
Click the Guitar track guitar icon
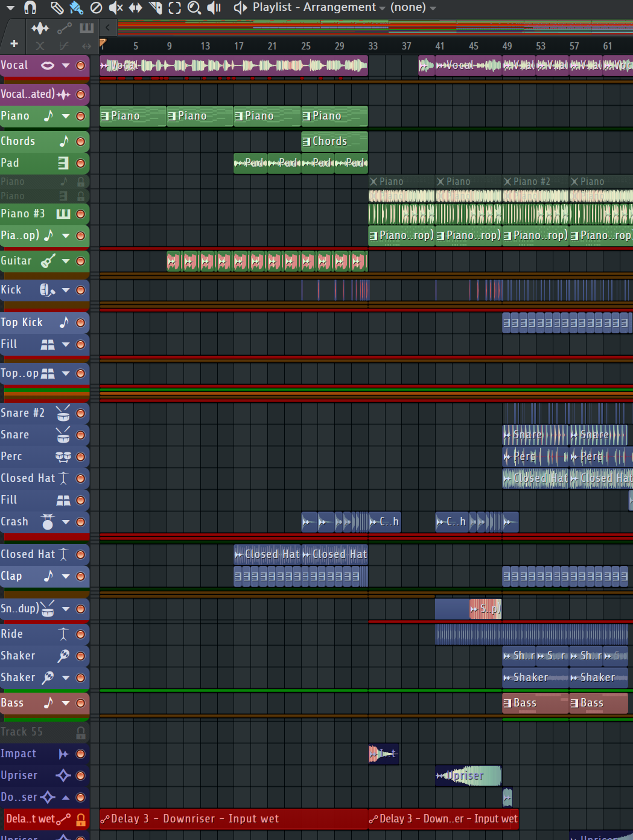(48, 261)
